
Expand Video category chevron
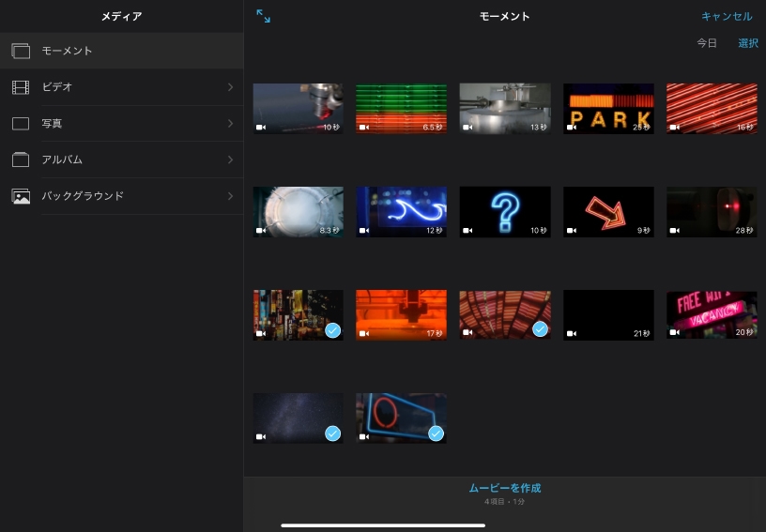[x=230, y=87]
